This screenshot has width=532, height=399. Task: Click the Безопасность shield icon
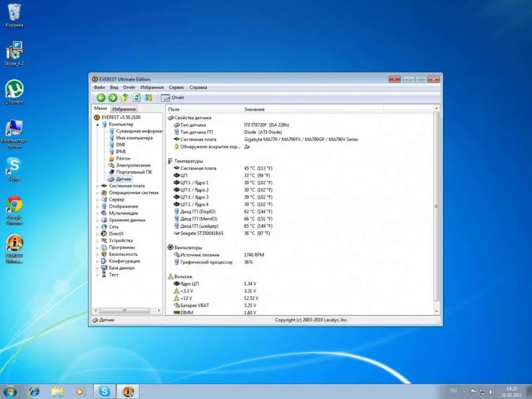point(104,254)
